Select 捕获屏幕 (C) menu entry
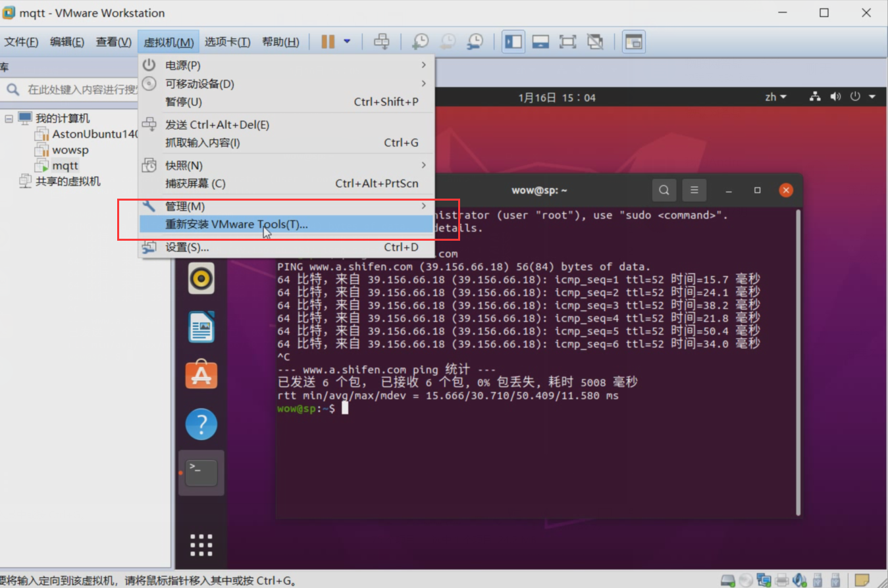Viewport: 888px width, 588px height. pos(286,184)
